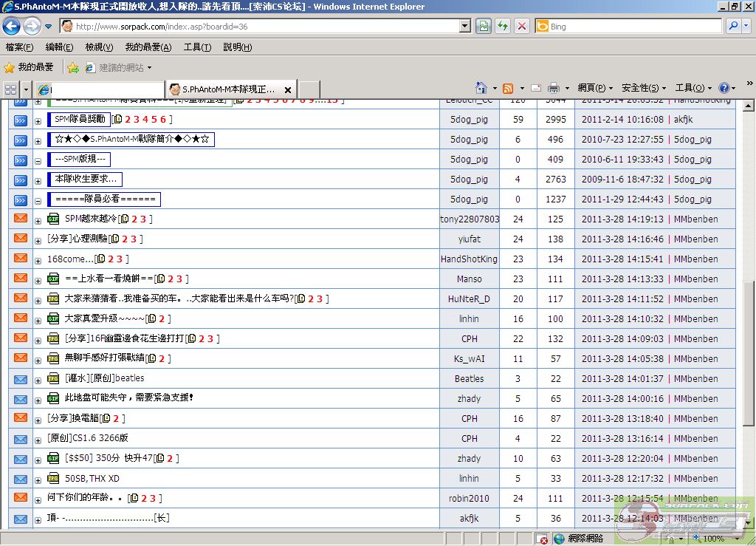
Task: Collapse the ---SPM版規--- thread row
Action: pos(38,160)
